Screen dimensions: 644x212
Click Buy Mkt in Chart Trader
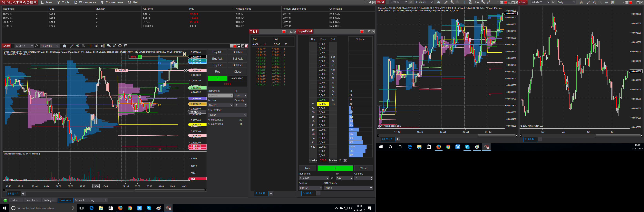tap(218, 52)
